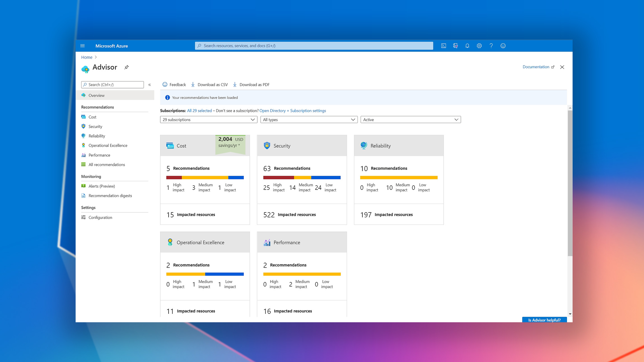Image resolution: width=644 pixels, height=362 pixels.
Task: Click the Security card impact color bar
Action: click(302, 178)
